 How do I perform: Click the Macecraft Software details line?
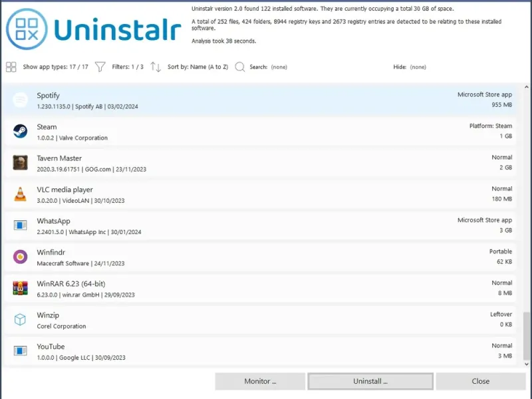tap(80, 263)
